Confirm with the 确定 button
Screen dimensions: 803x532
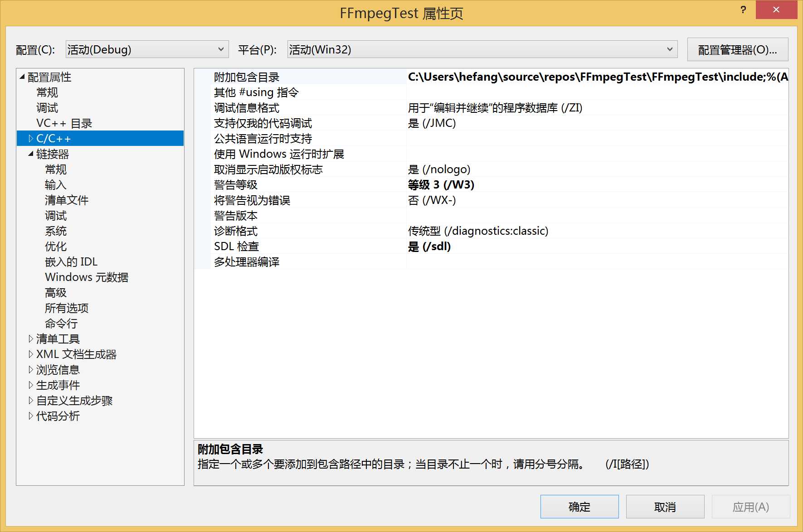click(579, 507)
